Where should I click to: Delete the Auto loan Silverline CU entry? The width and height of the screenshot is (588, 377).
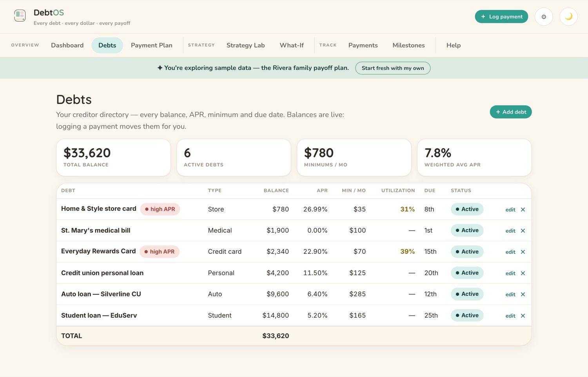point(523,294)
